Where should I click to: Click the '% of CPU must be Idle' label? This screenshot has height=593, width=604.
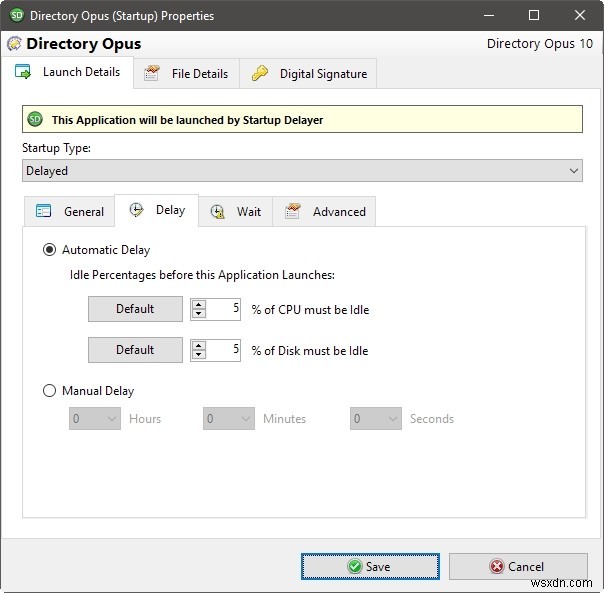pos(310,310)
